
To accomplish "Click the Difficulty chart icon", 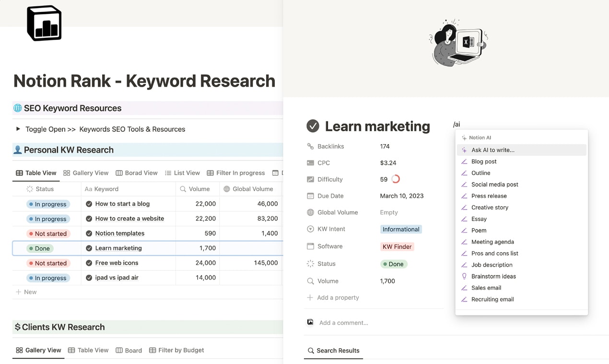I will pos(310,180).
